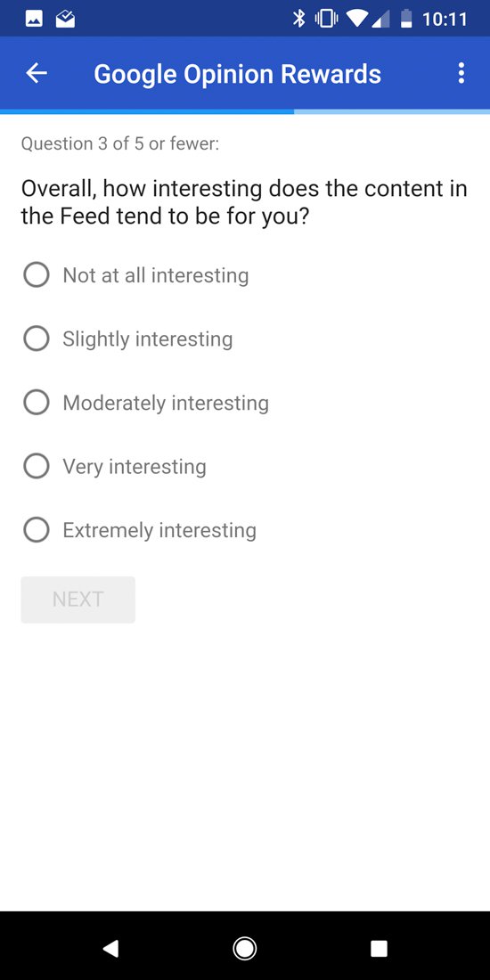
Task: Tap the Android home circle button
Action: click(x=244, y=949)
